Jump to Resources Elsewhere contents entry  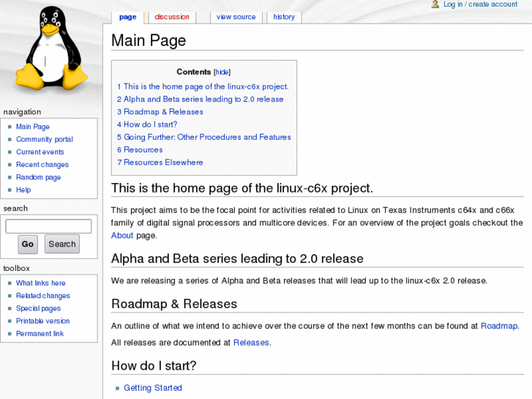(160, 163)
